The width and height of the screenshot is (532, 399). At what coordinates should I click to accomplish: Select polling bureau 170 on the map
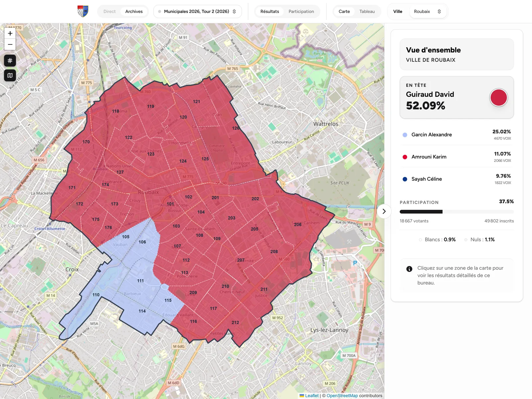pyautogui.click(x=86, y=142)
